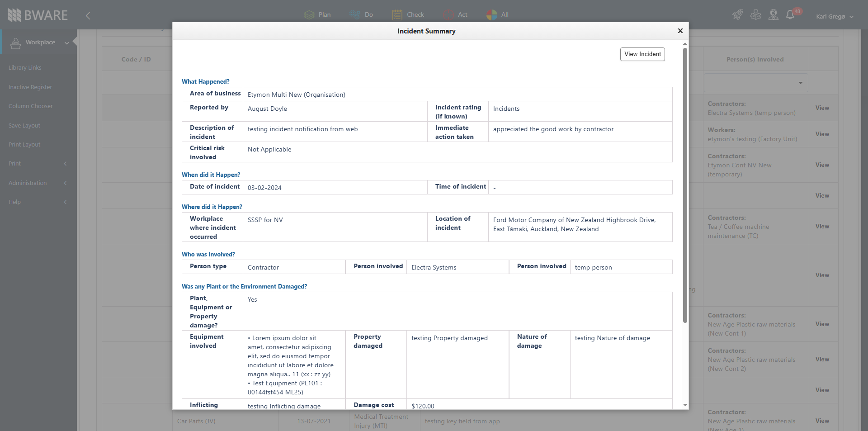
Task: Click View for Electra Systems row
Action: [x=822, y=108]
